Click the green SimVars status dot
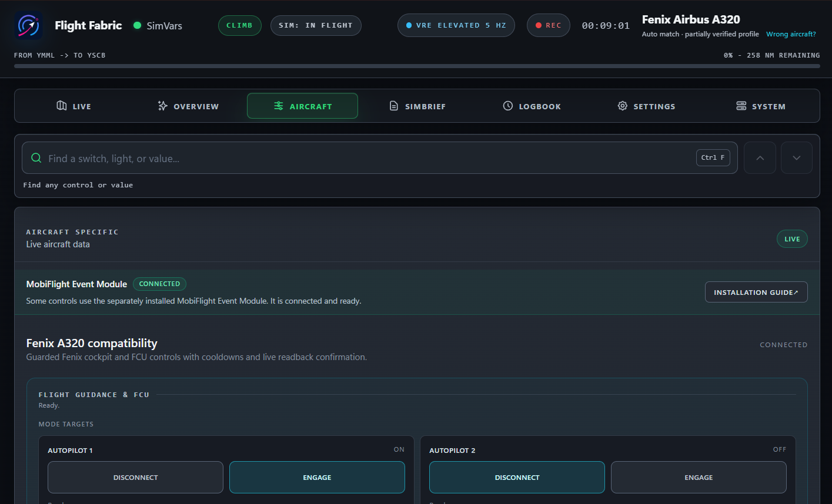Image resolution: width=832 pixels, height=504 pixels. coord(138,25)
